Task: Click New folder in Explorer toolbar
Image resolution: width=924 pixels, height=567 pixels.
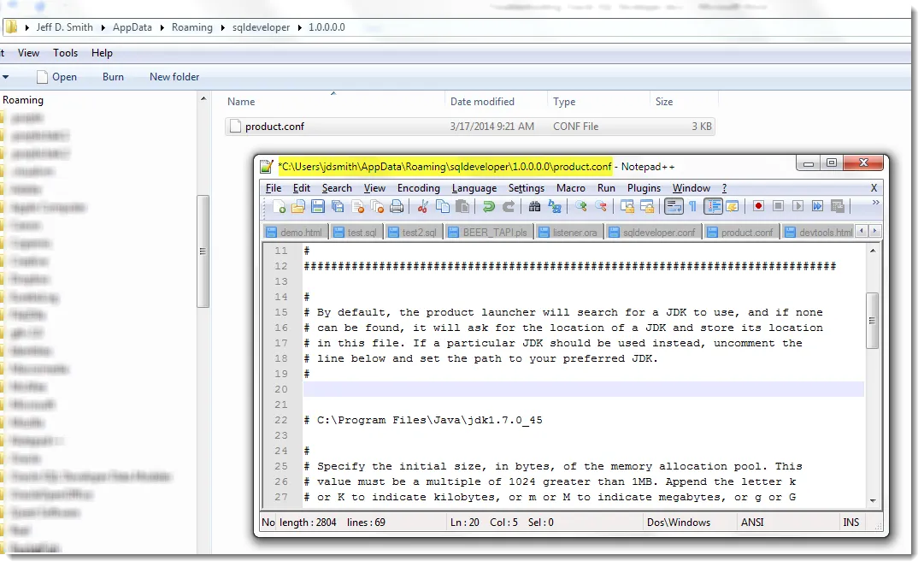Action: 174,77
